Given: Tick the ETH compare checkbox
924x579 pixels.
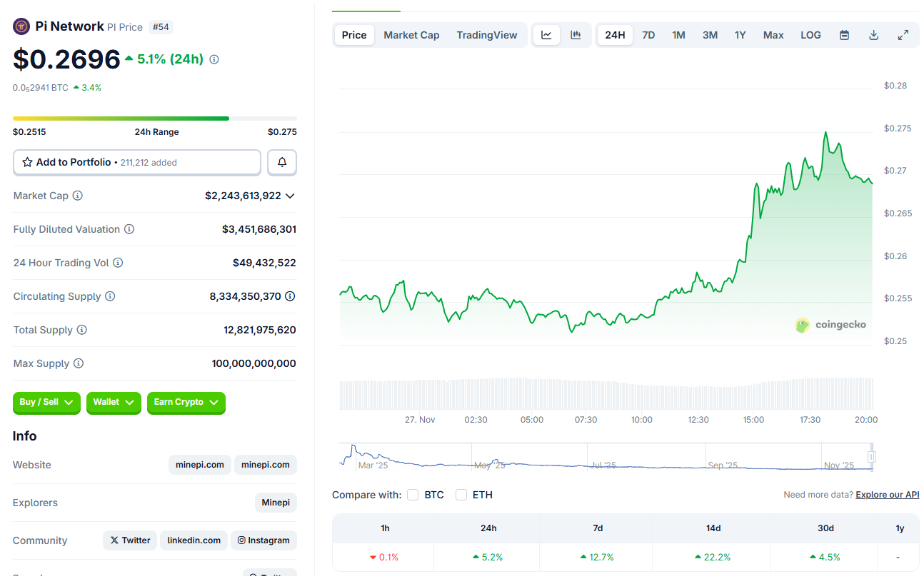Looking at the screenshot, I should [x=461, y=495].
